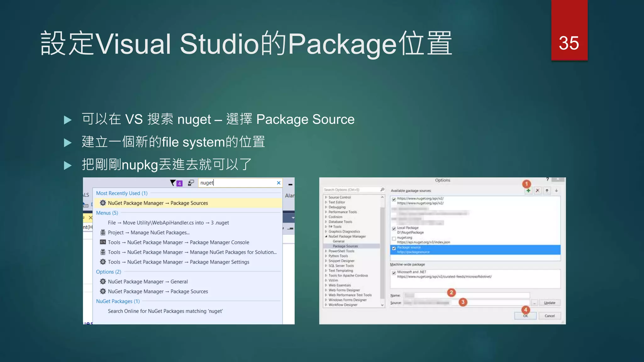Select General under NuGet Package Manager tree

[339, 241]
